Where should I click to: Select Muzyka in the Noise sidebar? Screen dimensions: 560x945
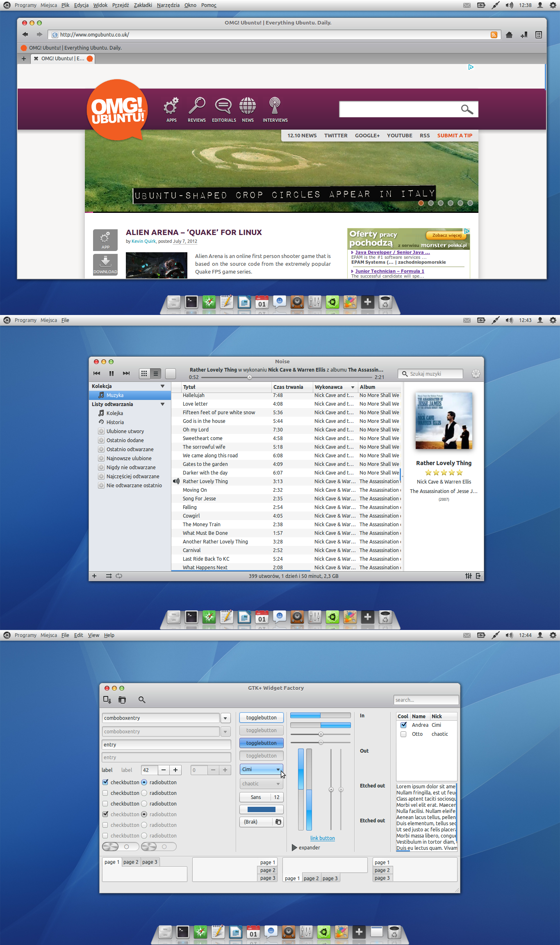(x=130, y=395)
